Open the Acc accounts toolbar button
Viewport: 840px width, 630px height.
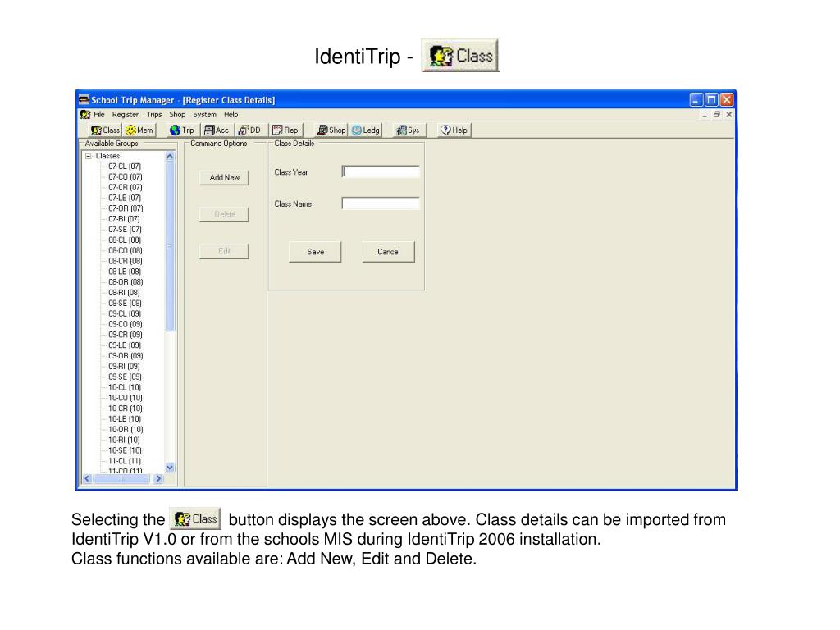(217, 130)
